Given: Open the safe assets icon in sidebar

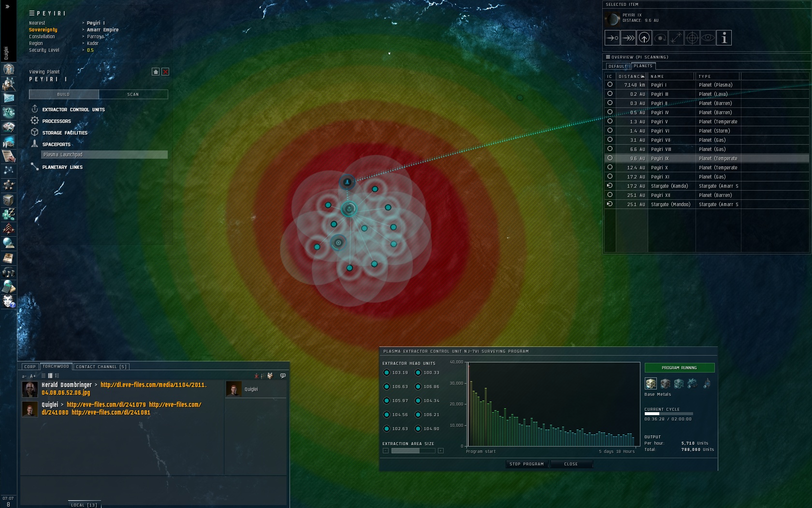Looking at the screenshot, I should point(8,200).
